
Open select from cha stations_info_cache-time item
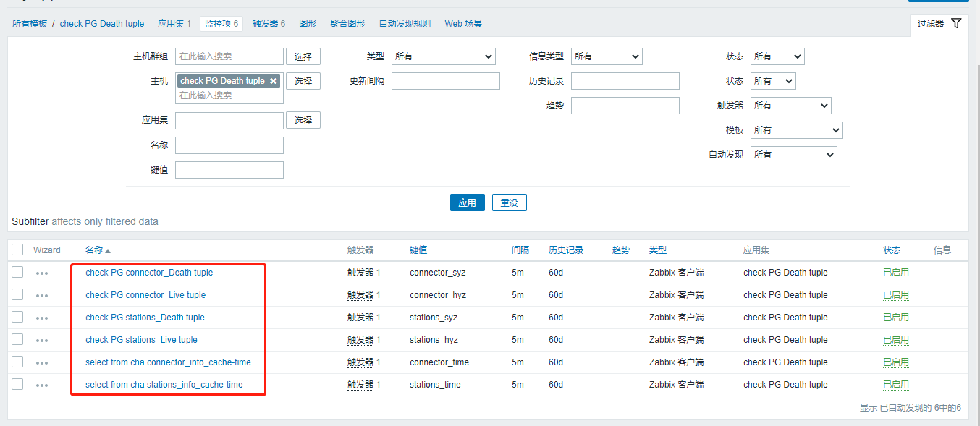[164, 385]
